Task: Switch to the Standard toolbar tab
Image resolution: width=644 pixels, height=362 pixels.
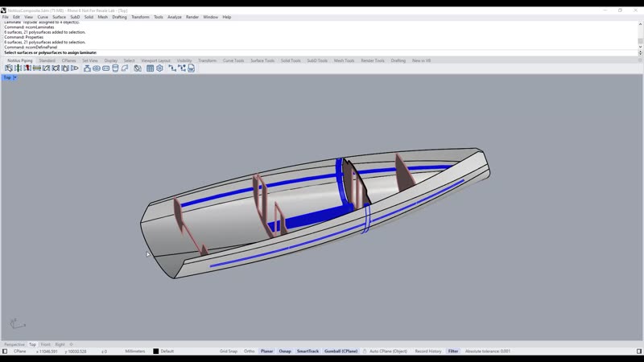Action: pos(47,61)
